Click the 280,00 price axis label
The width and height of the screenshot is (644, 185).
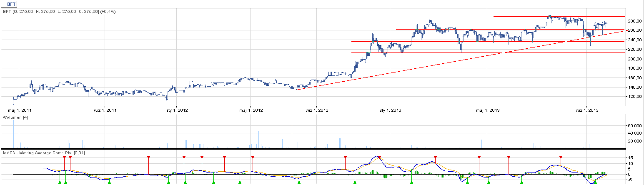[x=635, y=21]
